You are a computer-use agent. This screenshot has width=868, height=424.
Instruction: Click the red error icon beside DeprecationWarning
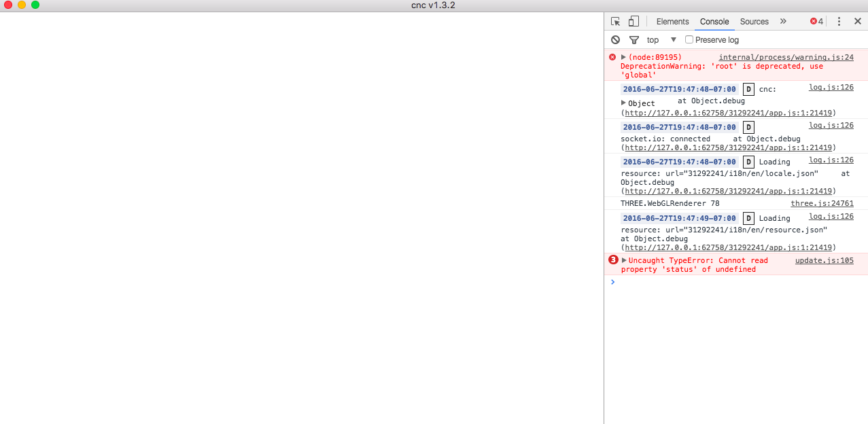click(x=612, y=58)
